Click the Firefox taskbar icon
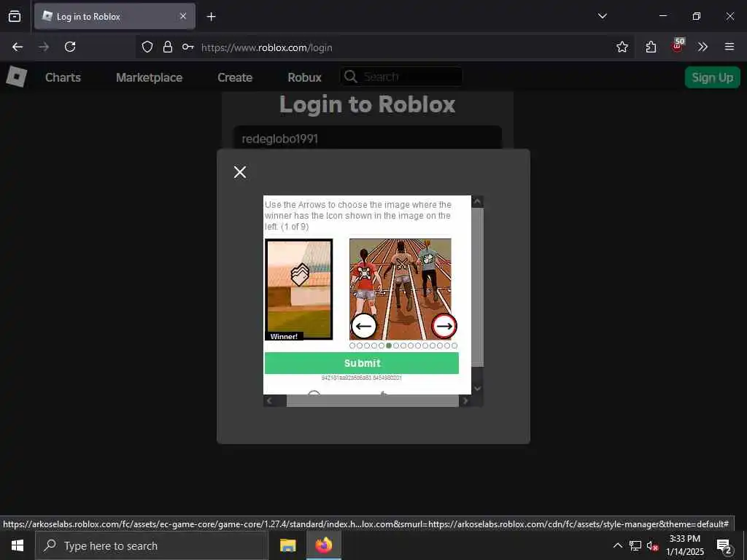This screenshot has width=747, height=560. 323,545
